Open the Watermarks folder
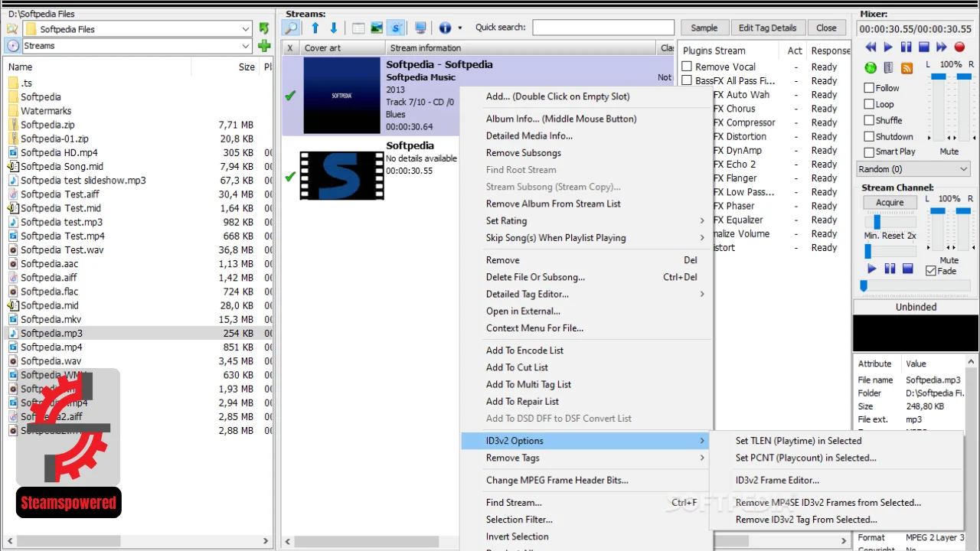The width and height of the screenshot is (980, 551). pyautogui.click(x=46, y=111)
